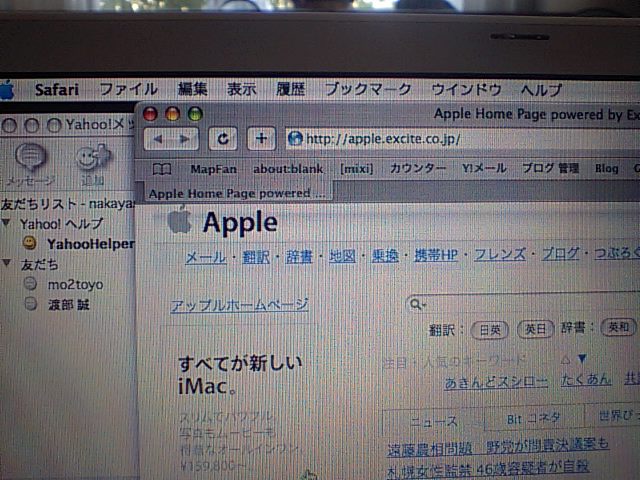Switch to the Bit コネタ tab
Screen dimensions: 640x480
[x=534, y=418]
